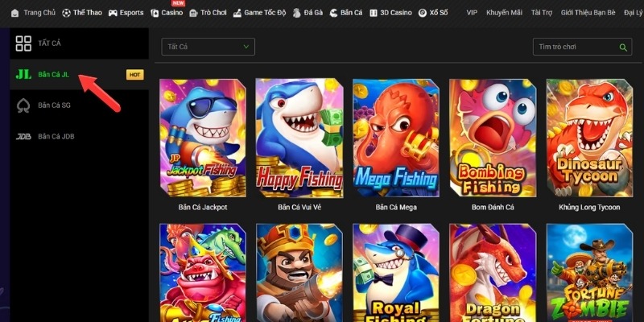Open Giới Thiệu Bạn Bè link
Screen dimensions: 644x322
[588, 13]
